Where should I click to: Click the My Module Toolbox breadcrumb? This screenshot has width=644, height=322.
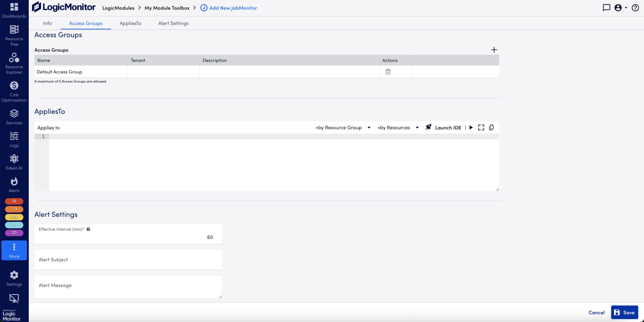coord(167,8)
